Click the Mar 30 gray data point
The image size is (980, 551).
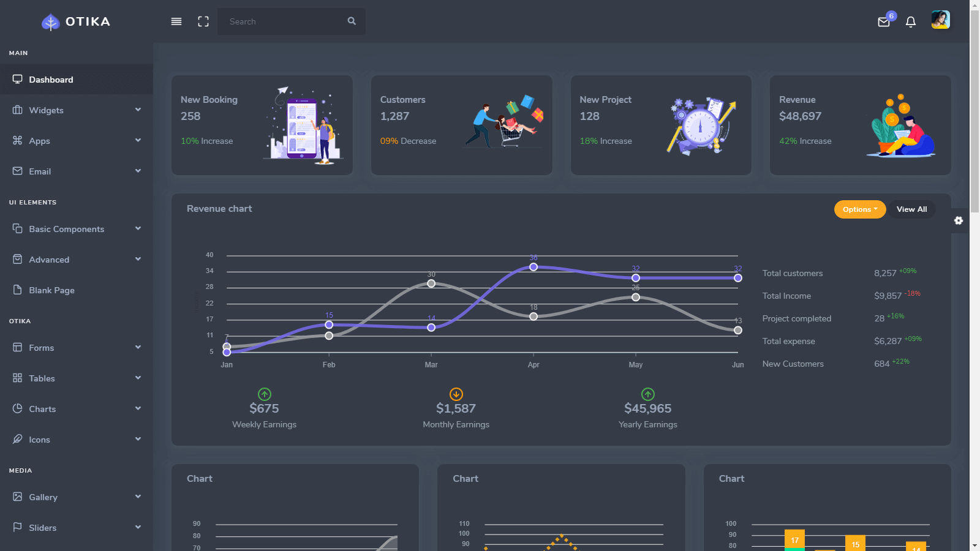(x=431, y=283)
